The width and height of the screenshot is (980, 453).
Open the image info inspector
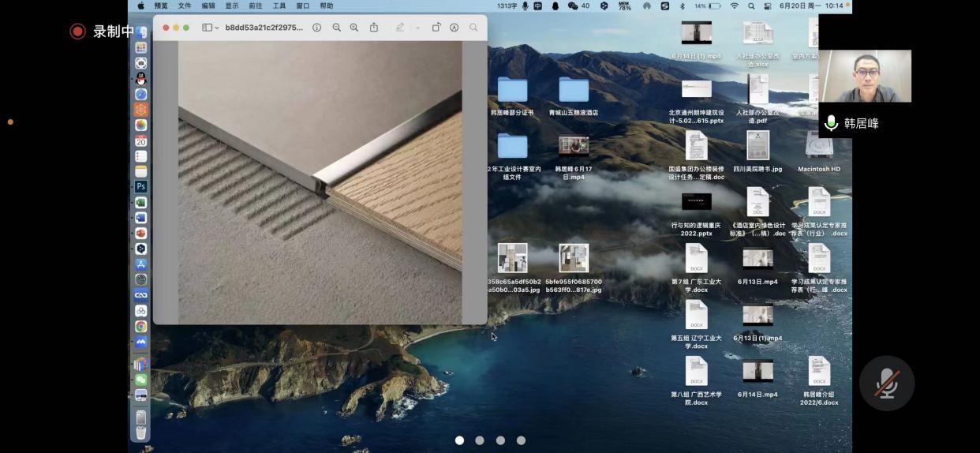click(316, 28)
